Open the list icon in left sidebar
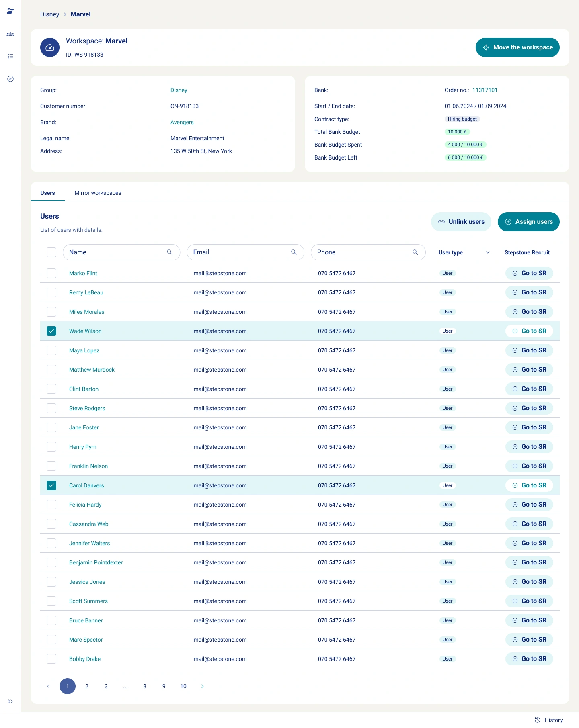Image resolution: width=579 pixels, height=728 pixels. point(10,56)
